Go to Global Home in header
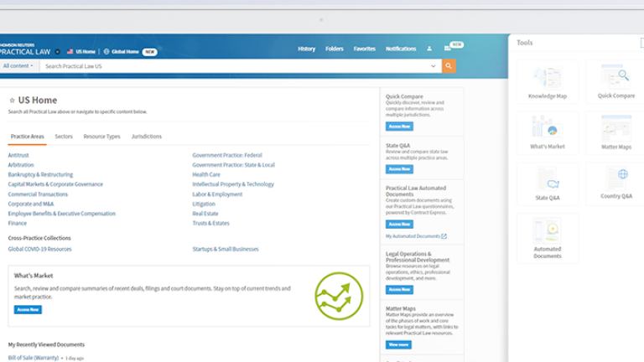The image size is (644, 362). (x=125, y=52)
